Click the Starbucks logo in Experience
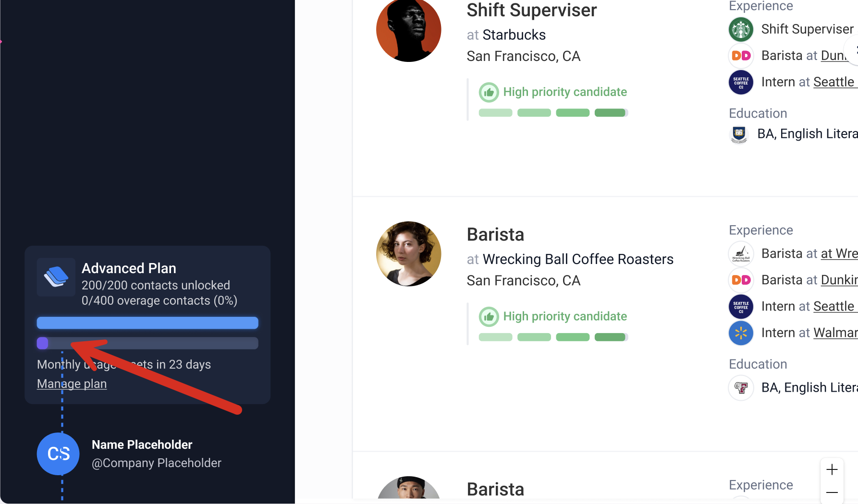 tap(741, 29)
